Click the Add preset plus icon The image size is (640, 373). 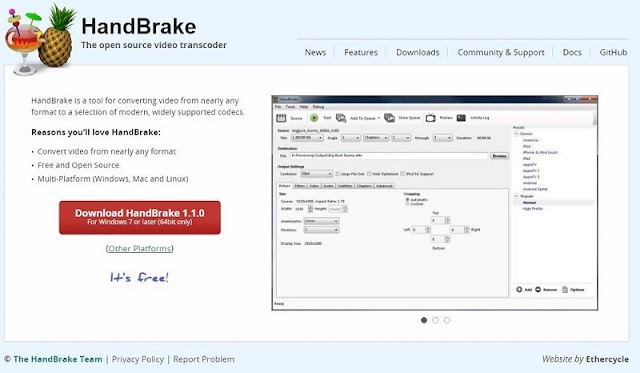coord(519,289)
